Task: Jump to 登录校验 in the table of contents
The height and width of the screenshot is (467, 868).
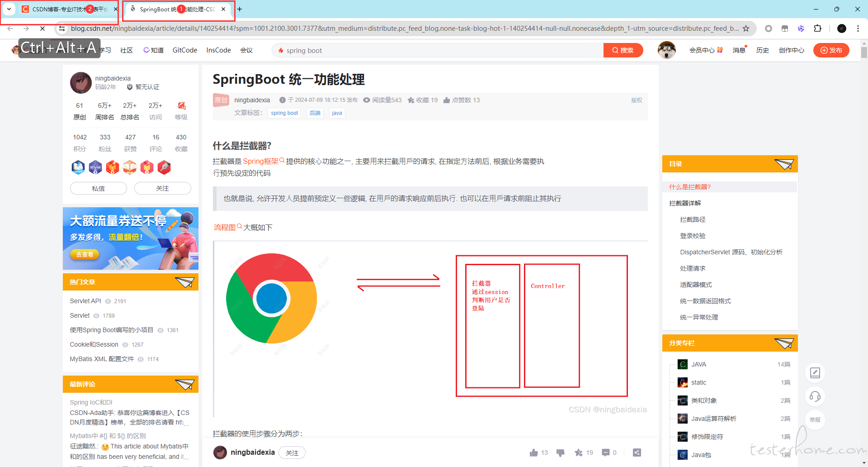Action: (693, 236)
